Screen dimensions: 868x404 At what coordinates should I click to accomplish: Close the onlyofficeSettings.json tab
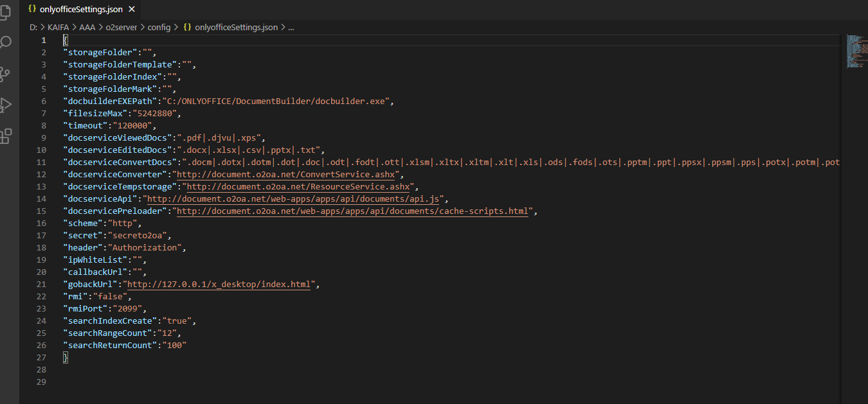[132, 10]
